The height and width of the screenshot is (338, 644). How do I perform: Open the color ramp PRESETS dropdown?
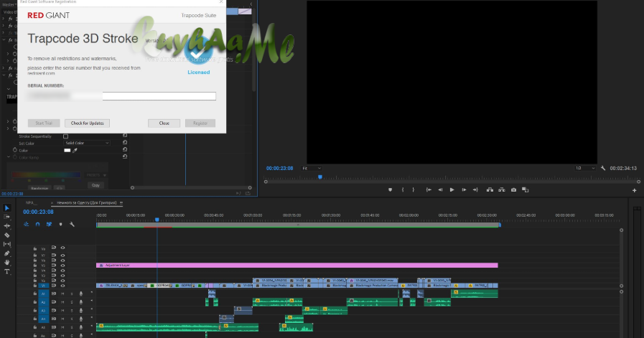coord(97,175)
